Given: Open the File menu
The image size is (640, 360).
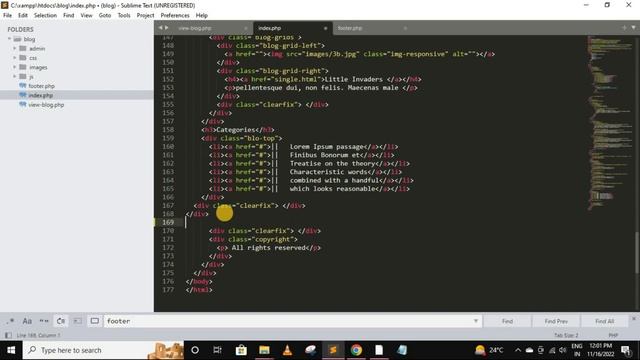Looking at the screenshot, I should coord(7,15).
